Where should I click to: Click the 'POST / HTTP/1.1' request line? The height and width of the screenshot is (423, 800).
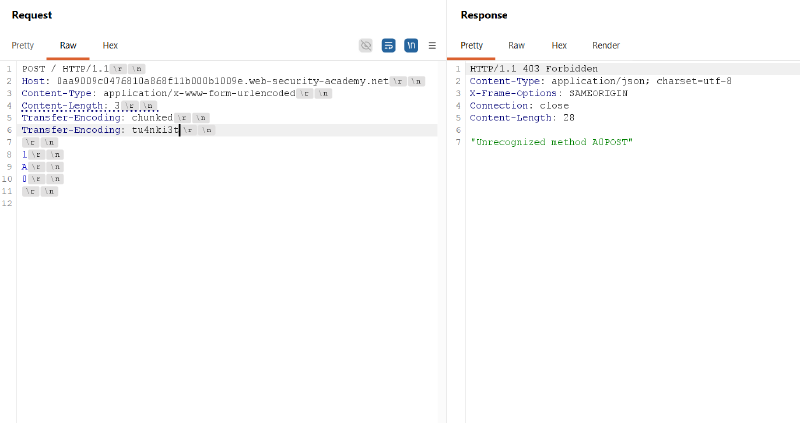(x=65, y=69)
